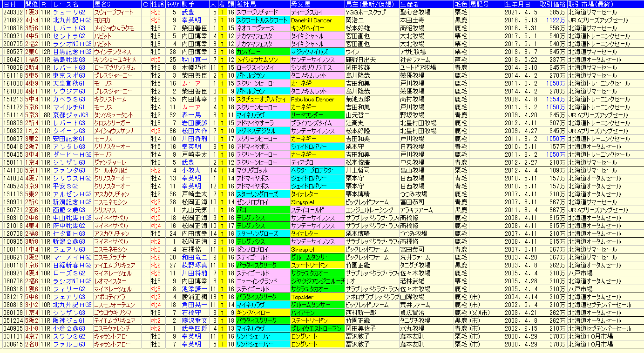Click horse name ローズプリンスダム
The image size is (644, 353).
click(x=115, y=68)
